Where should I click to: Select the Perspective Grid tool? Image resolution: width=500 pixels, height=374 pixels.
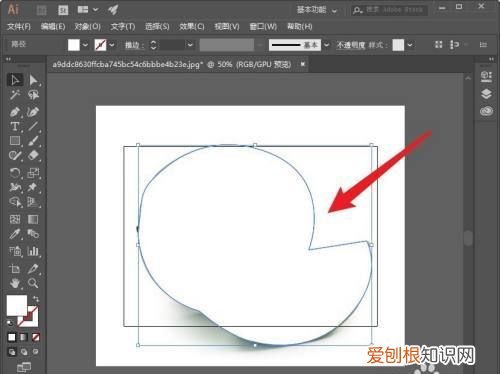33,202
